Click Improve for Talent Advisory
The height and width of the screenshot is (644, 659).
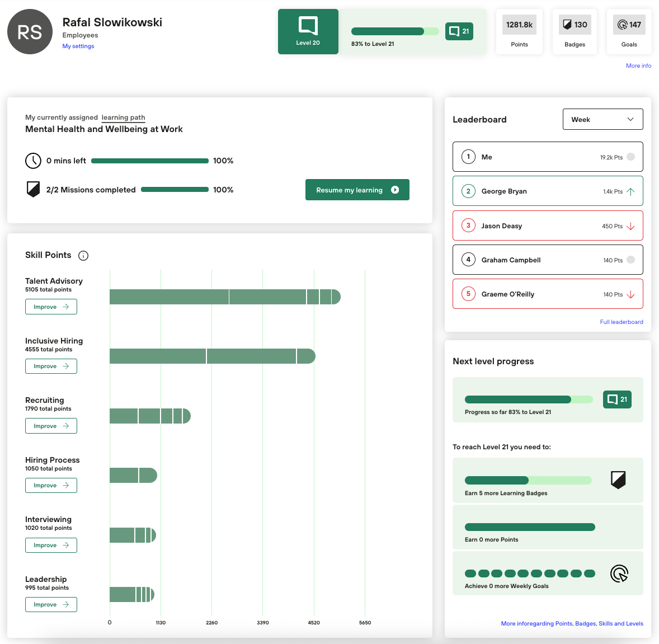pyautogui.click(x=51, y=307)
